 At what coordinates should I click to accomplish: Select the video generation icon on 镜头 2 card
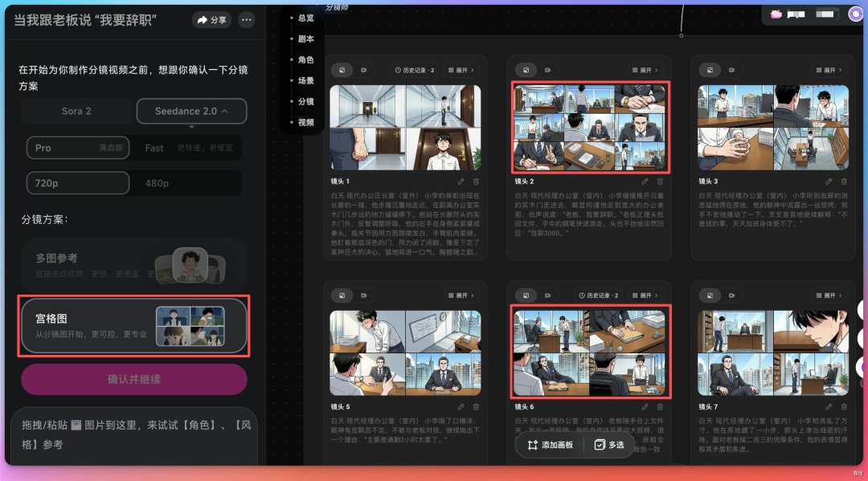coord(547,70)
